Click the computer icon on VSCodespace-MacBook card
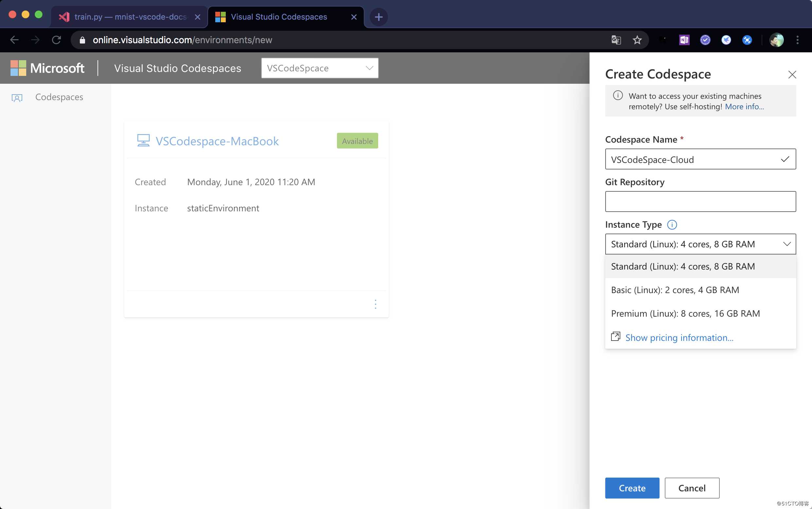This screenshot has width=812, height=509. point(143,140)
